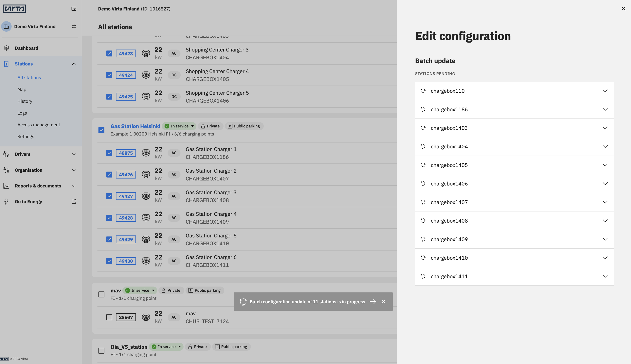Select the mav station checkbox
The image size is (631, 364).
tap(101, 295)
